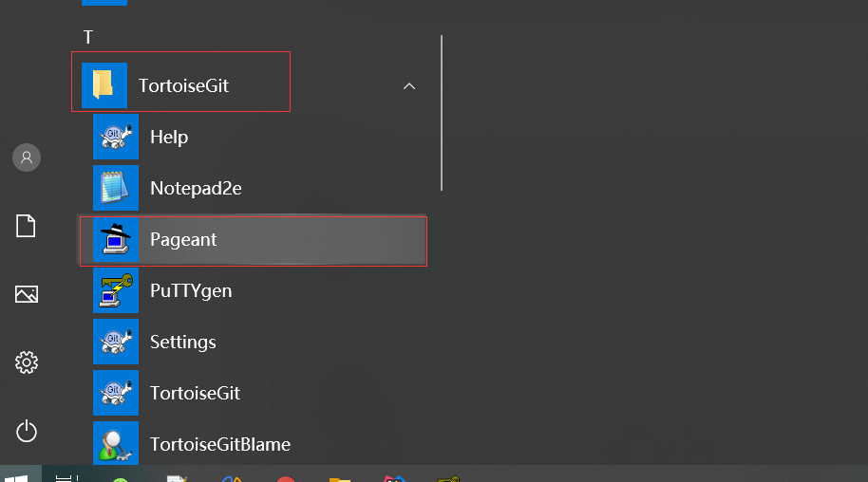Launch Notepad2e from the list

[x=196, y=188]
